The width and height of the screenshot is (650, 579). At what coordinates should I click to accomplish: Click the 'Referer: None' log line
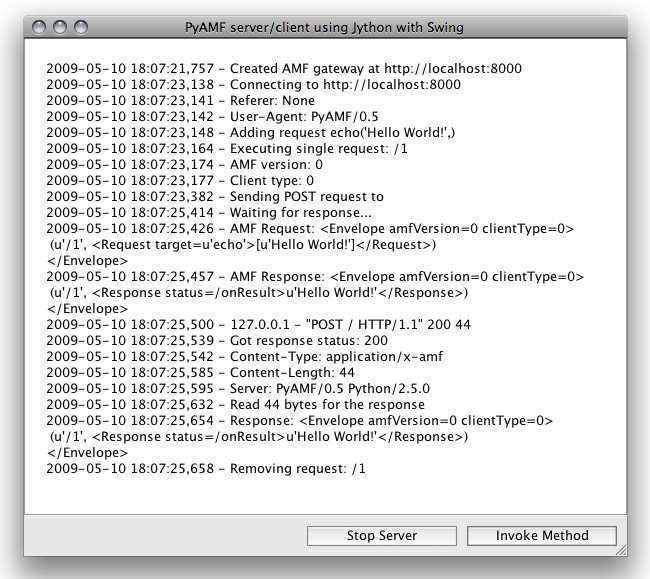click(x=180, y=101)
